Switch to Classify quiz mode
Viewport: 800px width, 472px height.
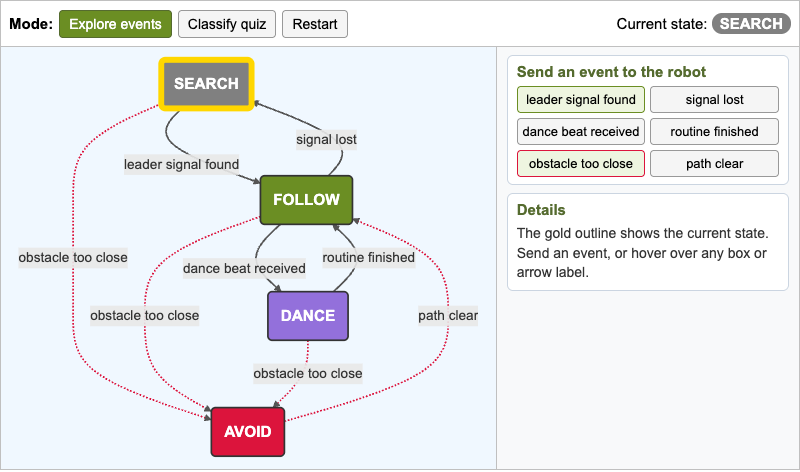coord(227,24)
